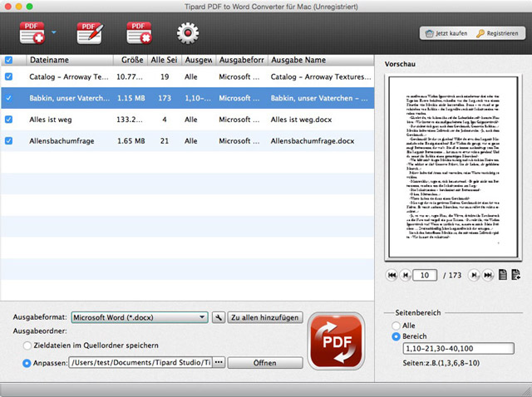Go to last page in preview
Viewport: 532px width, 397px height.
(488, 275)
